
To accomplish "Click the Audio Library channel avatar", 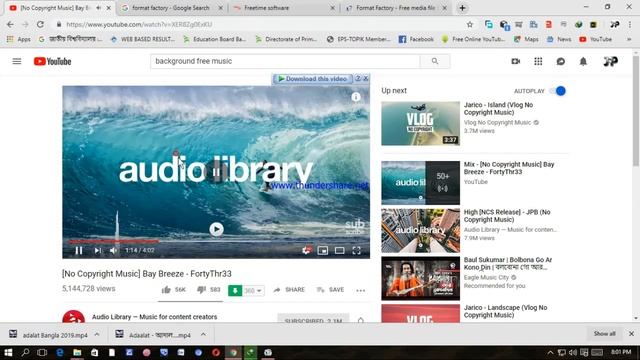I will [x=73, y=317].
